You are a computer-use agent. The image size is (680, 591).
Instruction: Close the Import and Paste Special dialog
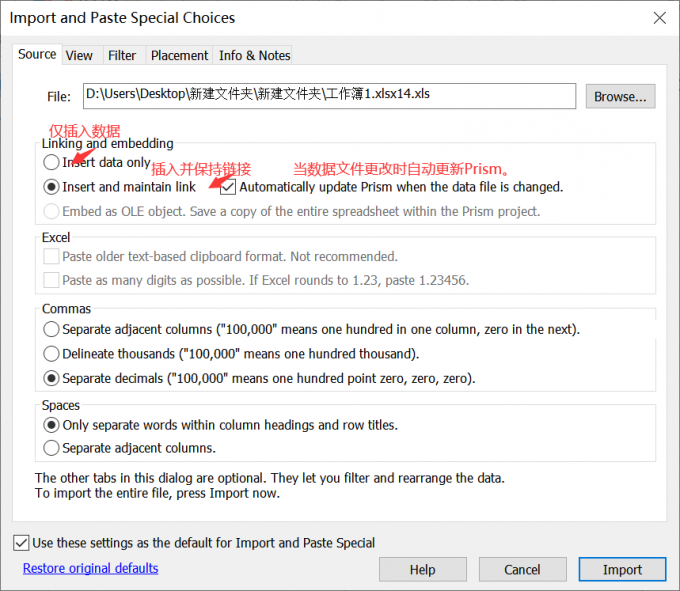(658, 18)
